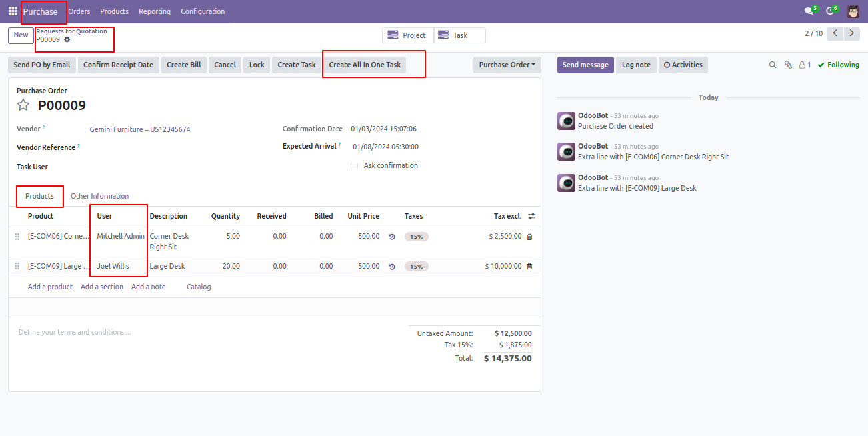This screenshot has height=436, width=868.
Task: Click Add a section link
Action: pos(102,287)
